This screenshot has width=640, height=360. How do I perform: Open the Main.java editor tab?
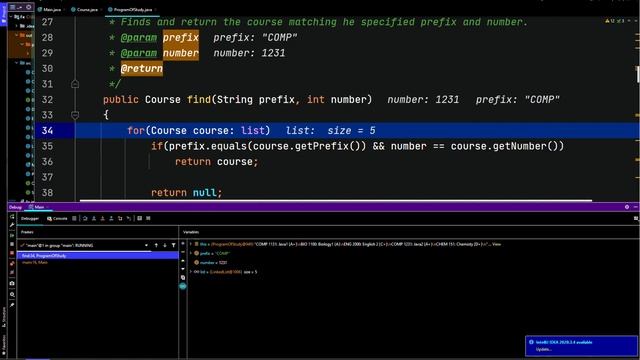click(x=51, y=9)
